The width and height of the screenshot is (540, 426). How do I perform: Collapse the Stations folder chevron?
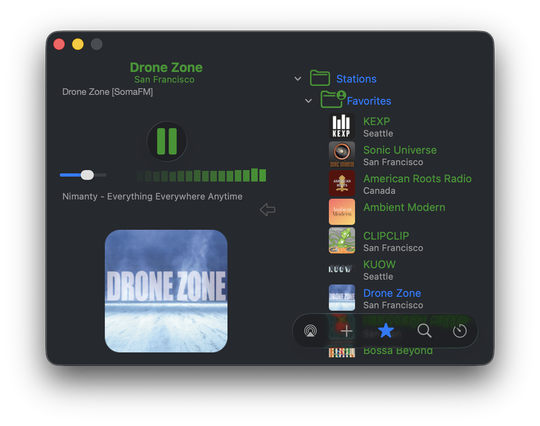298,79
